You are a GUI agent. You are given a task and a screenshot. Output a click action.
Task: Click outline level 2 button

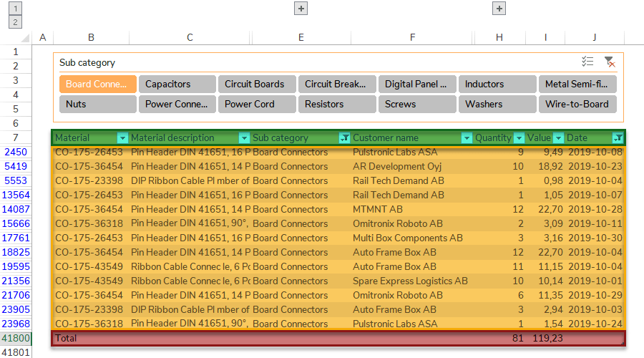click(x=16, y=22)
